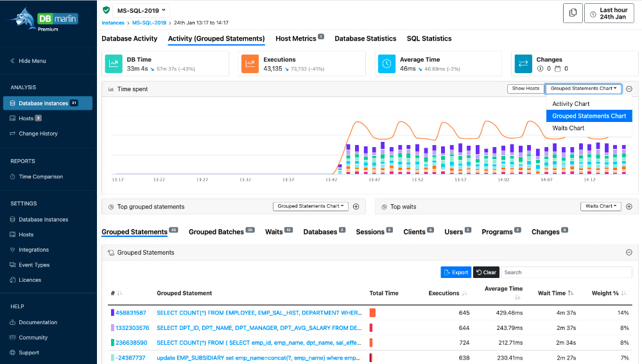Open Waits Chart dropdown in Top waits
Screen dimensions: 642x364
pyautogui.click(x=601, y=206)
